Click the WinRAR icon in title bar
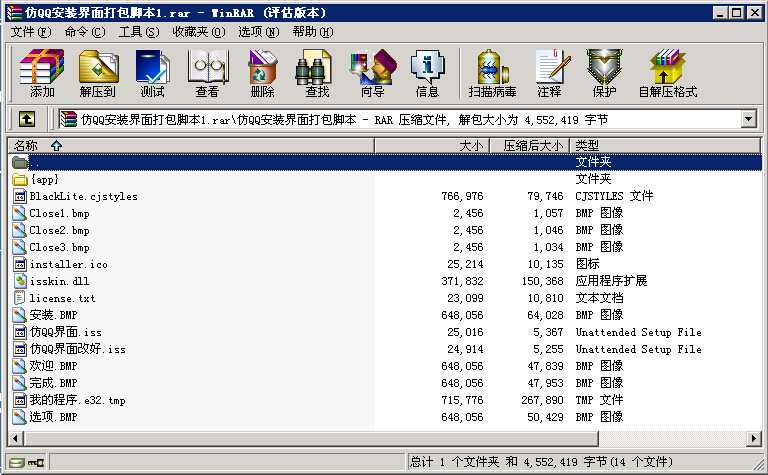 [x=15, y=13]
